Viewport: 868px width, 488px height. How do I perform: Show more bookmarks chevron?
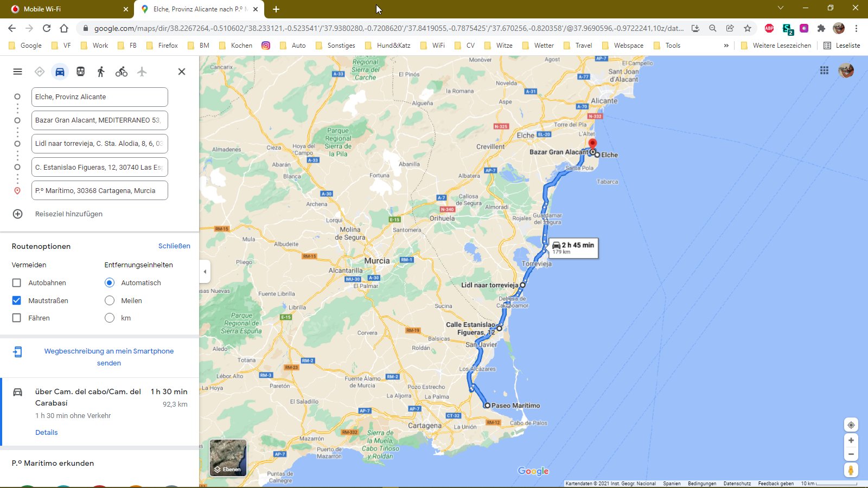pos(726,46)
